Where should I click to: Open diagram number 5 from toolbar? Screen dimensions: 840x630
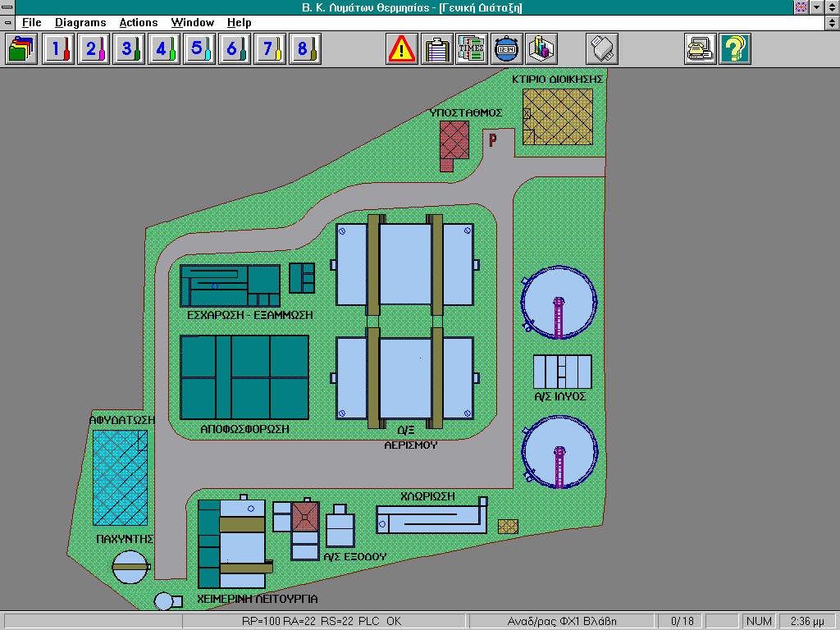point(198,49)
